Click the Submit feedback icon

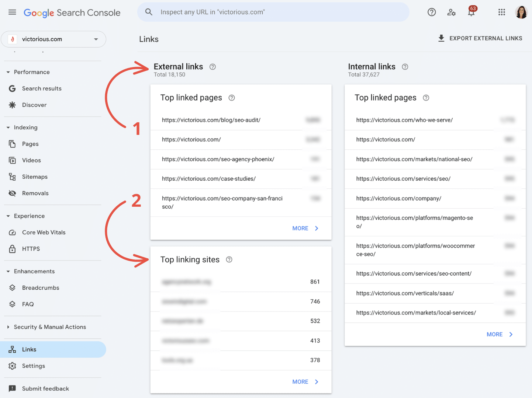coord(12,388)
